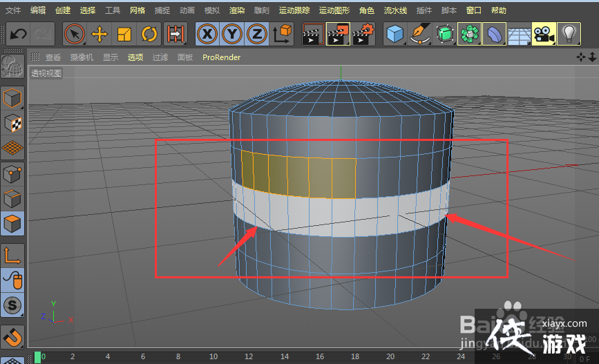Toggle Z axis lock
Screen dimensions: 599x364
pos(256,33)
